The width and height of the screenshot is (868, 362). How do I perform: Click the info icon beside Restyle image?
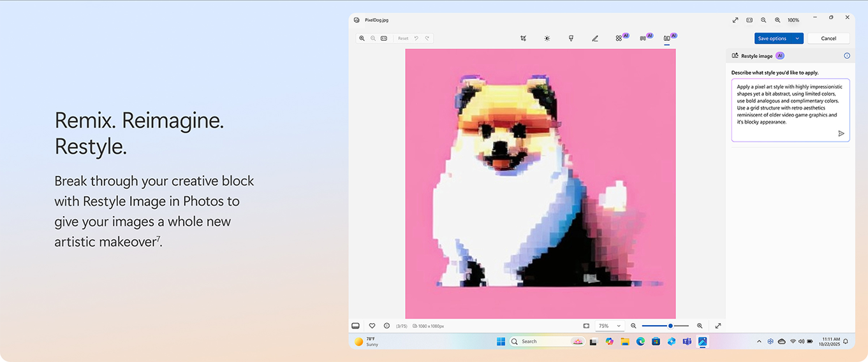(847, 56)
